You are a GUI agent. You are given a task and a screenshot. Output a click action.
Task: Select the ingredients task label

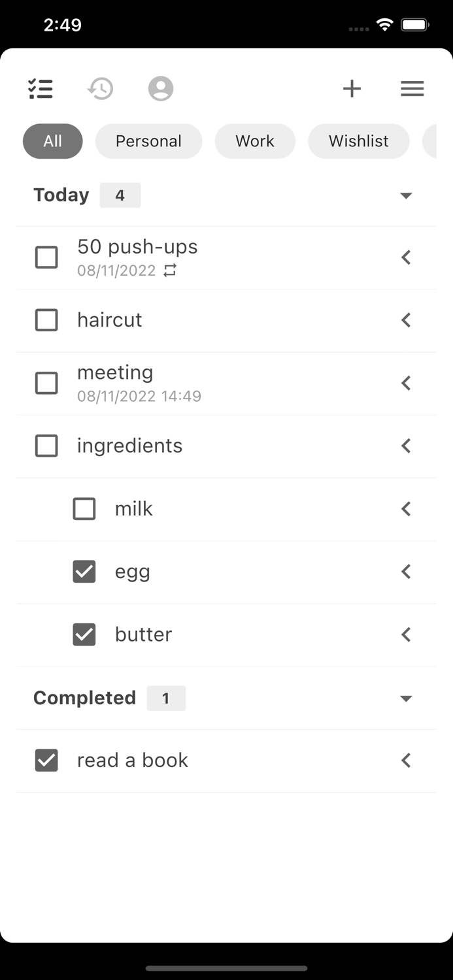click(x=129, y=445)
